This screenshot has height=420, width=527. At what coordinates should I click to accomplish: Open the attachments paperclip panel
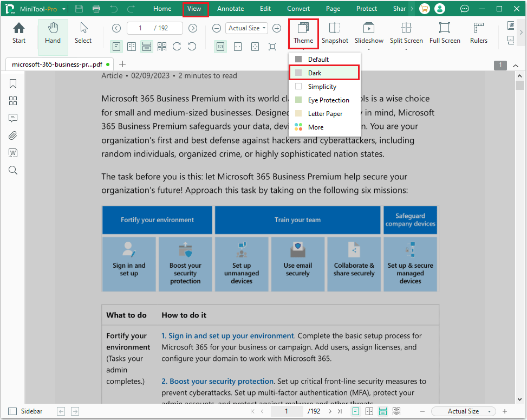[13, 135]
